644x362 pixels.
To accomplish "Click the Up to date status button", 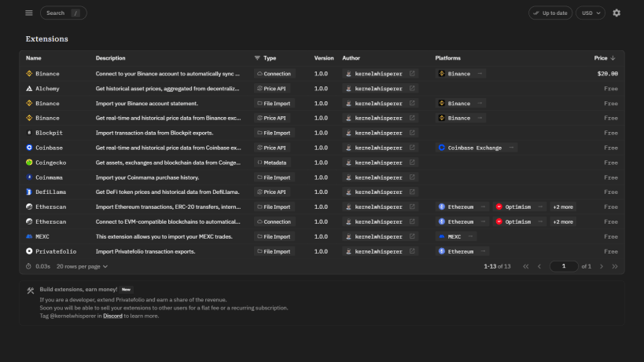I will pyautogui.click(x=550, y=13).
